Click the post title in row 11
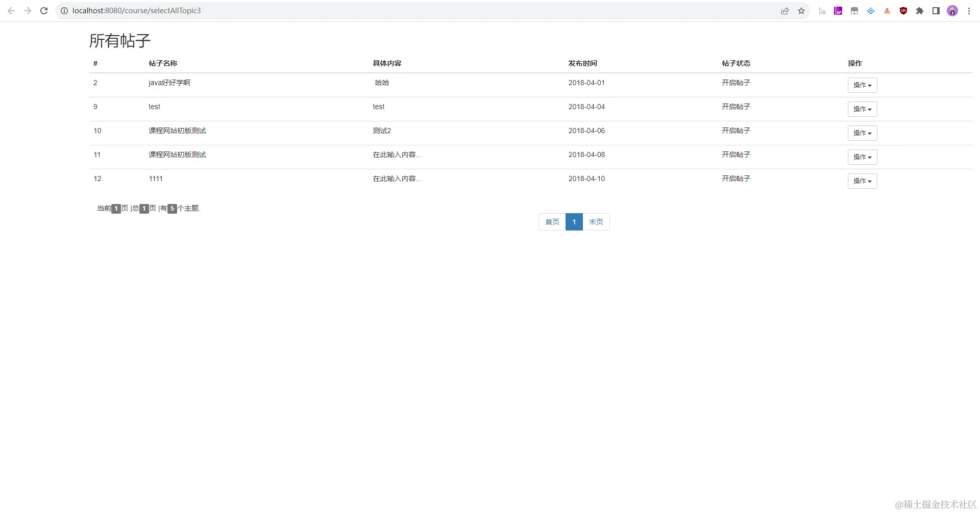This screenshot has height=513, width=980. (177, 155)
